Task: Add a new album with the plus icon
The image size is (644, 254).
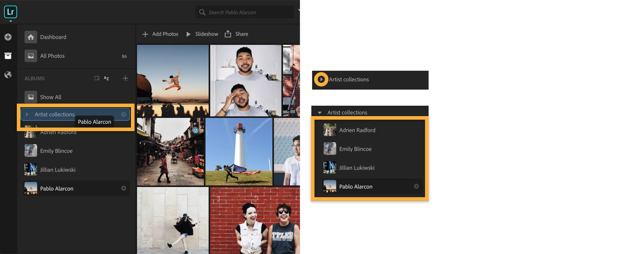Action: pos(125,78)
